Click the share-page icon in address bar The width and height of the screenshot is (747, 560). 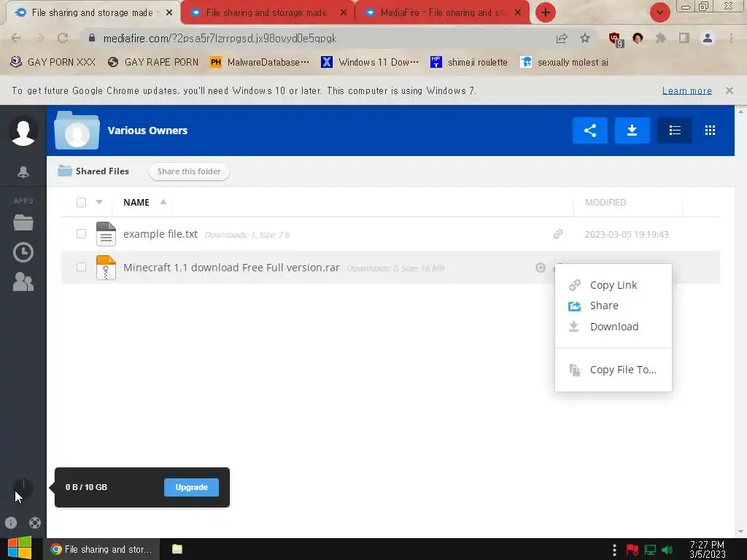[562, 39]
